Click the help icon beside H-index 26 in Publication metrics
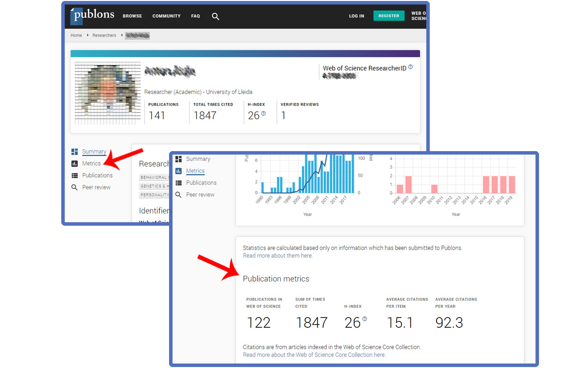The width and height of the screenshot is (588, 368). (365, 319)
